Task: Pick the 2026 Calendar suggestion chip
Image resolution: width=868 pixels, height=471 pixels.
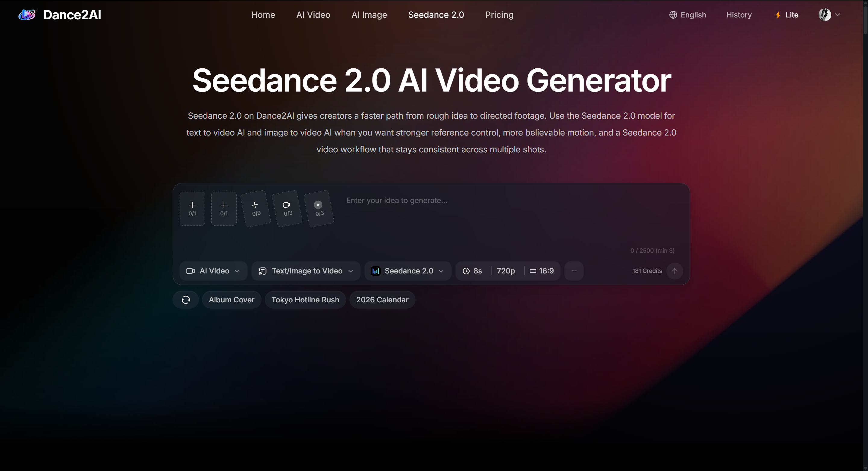Action: point(382,300)
